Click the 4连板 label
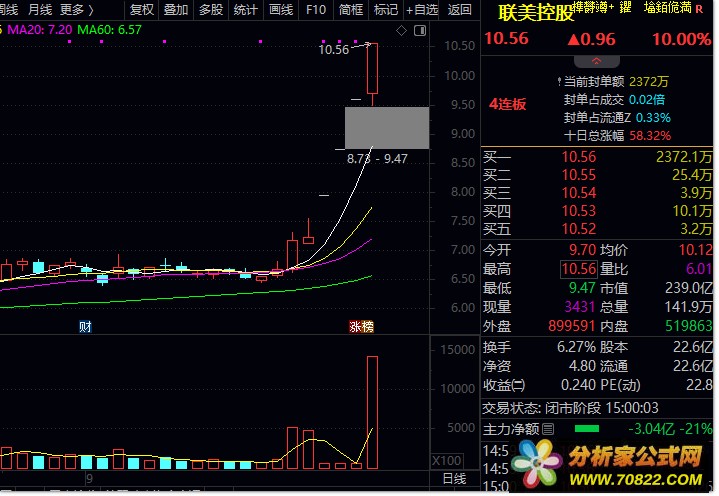The width and height of the screenshot is (719, 496). point(508,105)
